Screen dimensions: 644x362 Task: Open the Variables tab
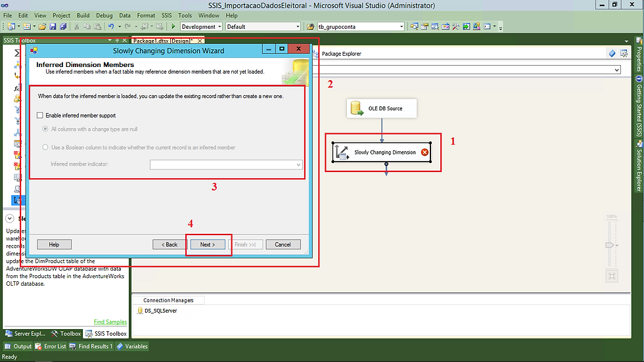pyautogui.click(x=132, y=346)
